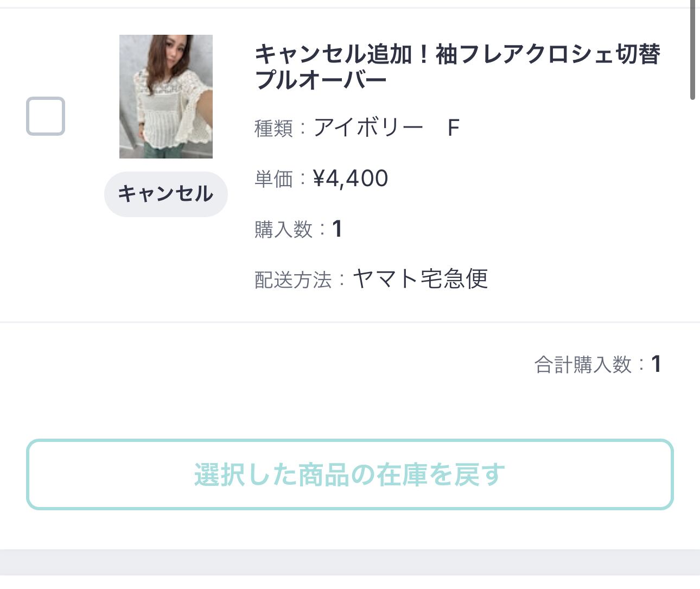The height and width of the screenshot is (589, 700).
Task: Select the ¥4,400 unit price
Action: click(351, 179)
